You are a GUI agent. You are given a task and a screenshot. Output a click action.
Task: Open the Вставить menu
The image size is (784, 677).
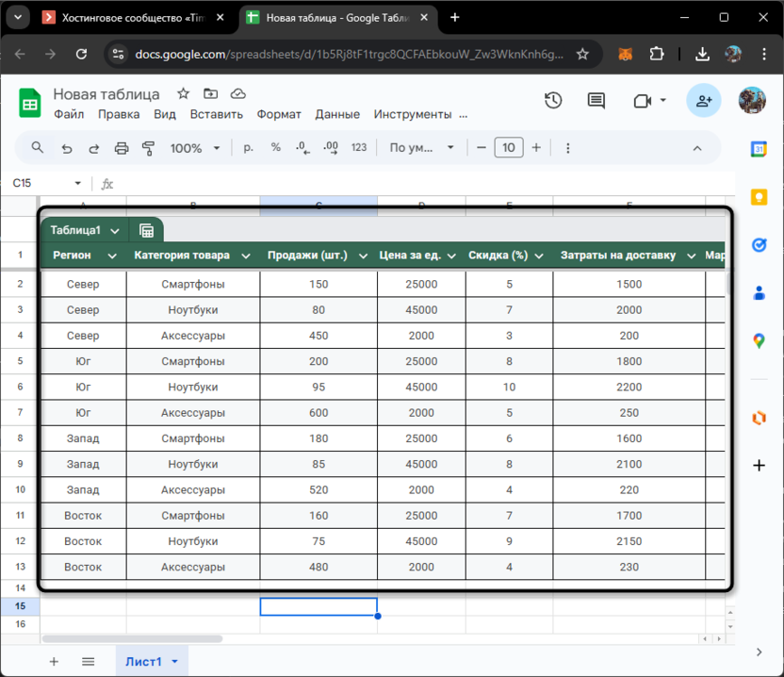click(216, 114)
